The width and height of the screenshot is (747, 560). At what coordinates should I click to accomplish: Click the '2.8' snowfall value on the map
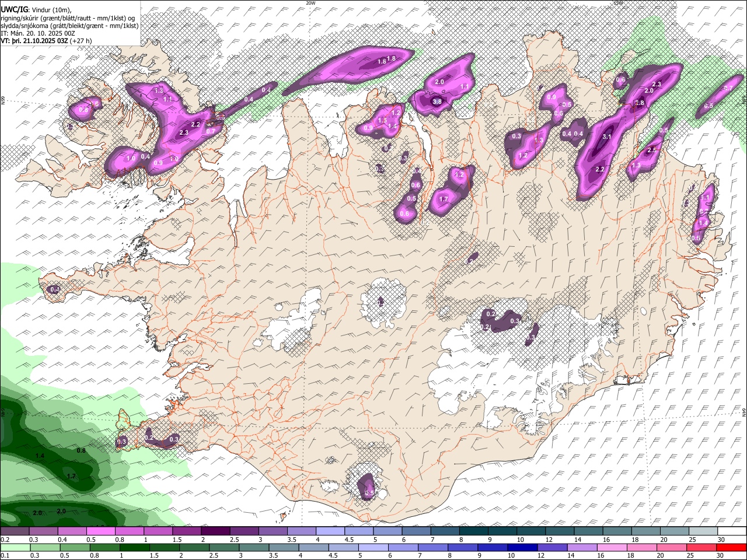(x=640, y=103)
